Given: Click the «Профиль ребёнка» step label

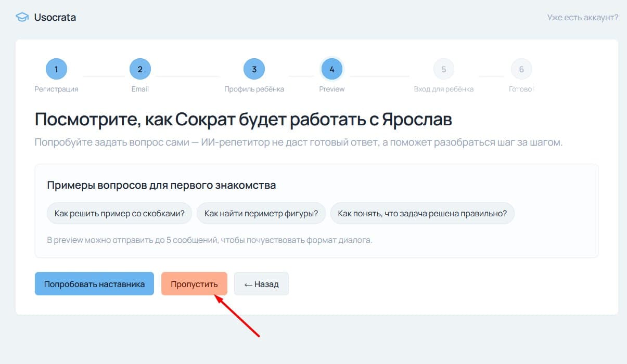Looking at the screenshot, I should coord(253,88).
